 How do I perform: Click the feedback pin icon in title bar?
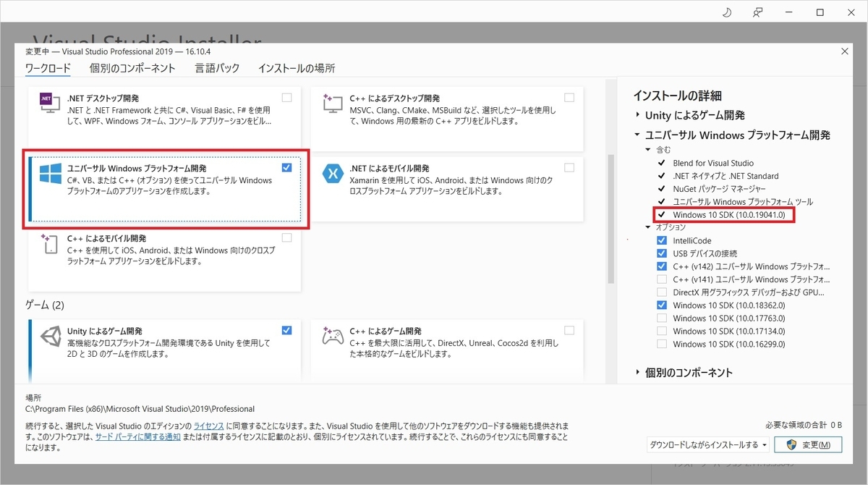click(758, 12)
